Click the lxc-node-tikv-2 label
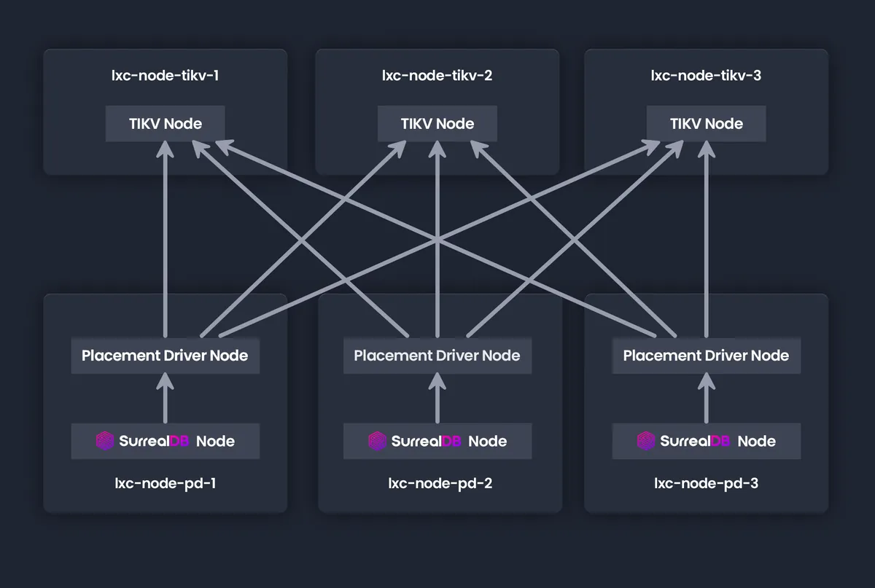 pyautogui.click(x=437, y=75)
